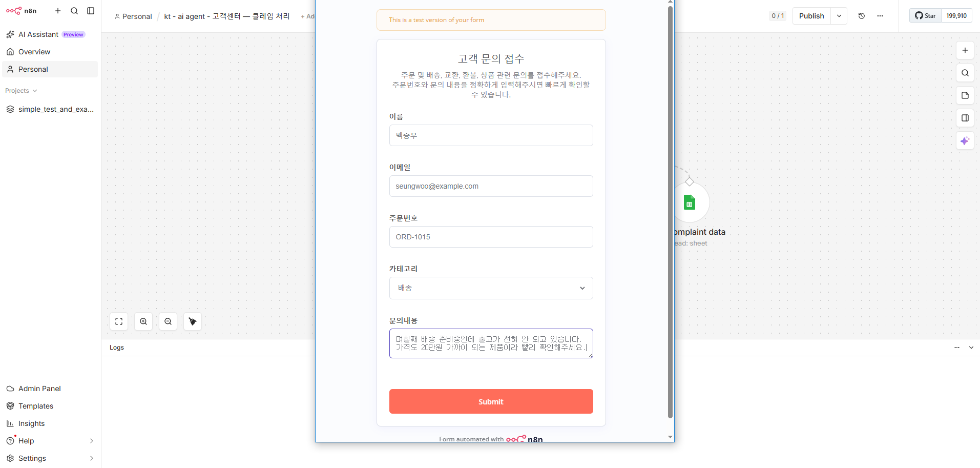Click the 이메일 email input field

491,186
